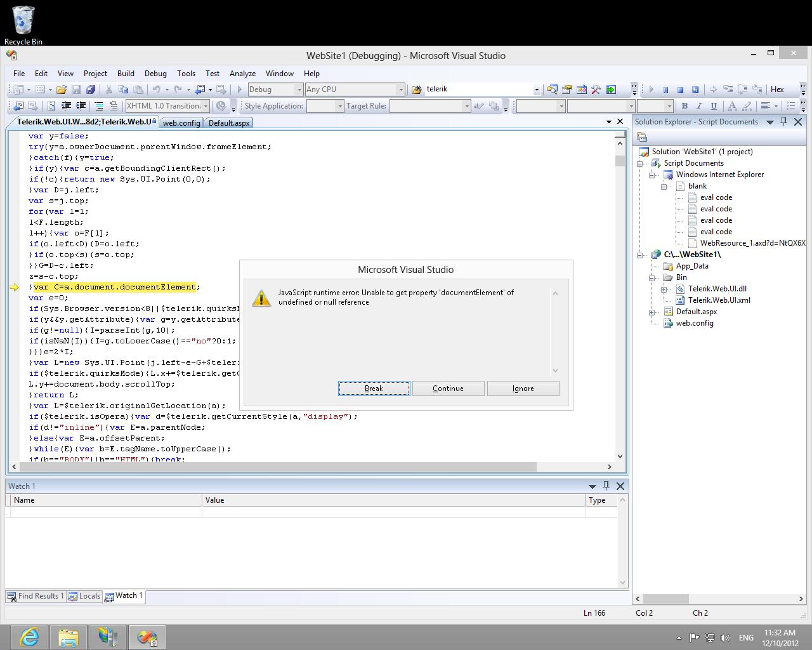The height and width of the screenshot is (650, 812).
Task: Click the Foreground Color formatting icon
Action: click(x=732, y=106)
